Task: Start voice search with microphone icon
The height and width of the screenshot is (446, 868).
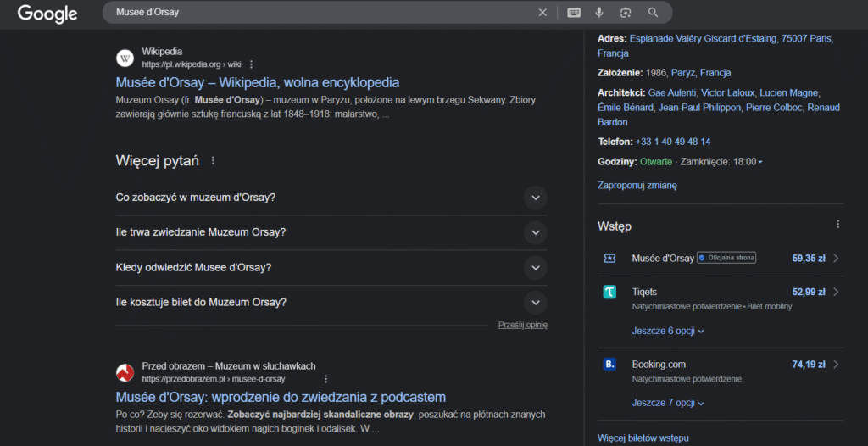Action: coord(599,13)
